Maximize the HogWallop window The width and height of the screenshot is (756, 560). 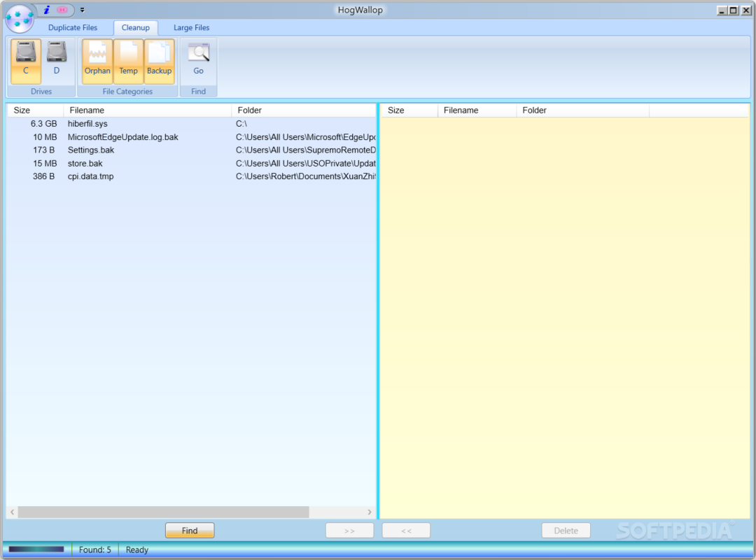click(734, 10)
